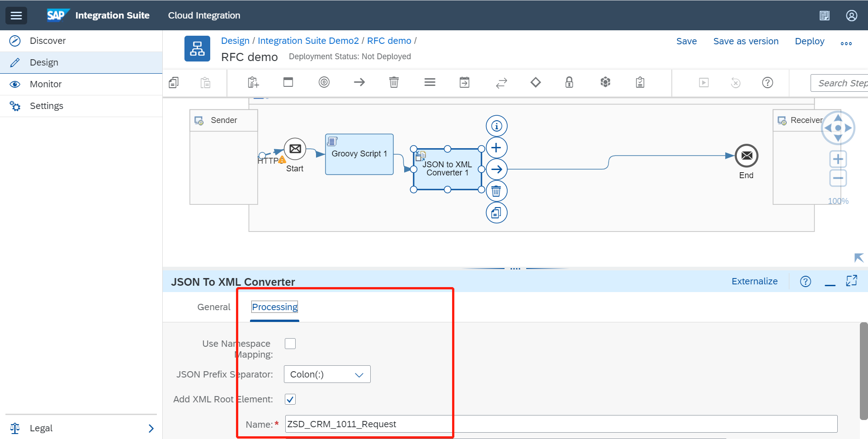Click the info icon beside JSON to XML Converter
868x439 pixels.
point(496,126)
